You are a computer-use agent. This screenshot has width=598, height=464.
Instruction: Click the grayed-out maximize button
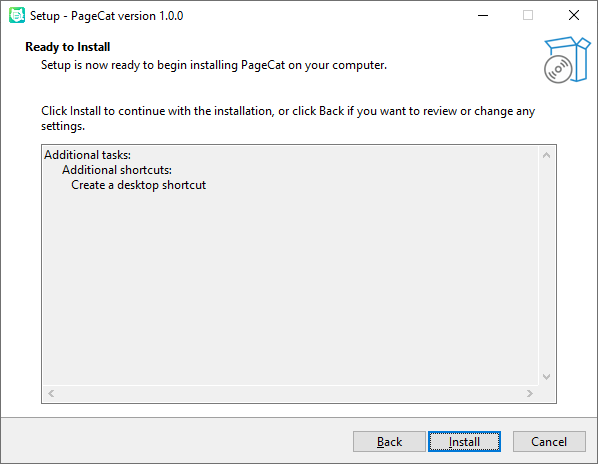point(528,16)
